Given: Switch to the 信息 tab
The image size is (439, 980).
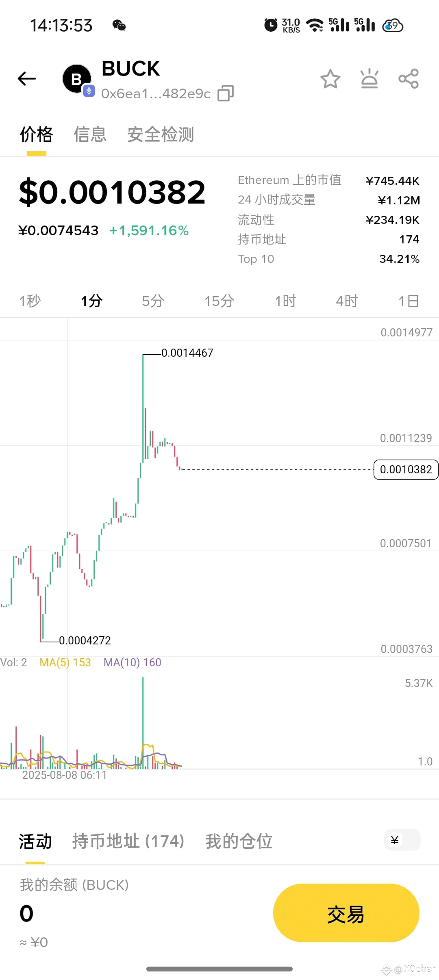Looking at the screenshot, I should click(x=90, y=134).
